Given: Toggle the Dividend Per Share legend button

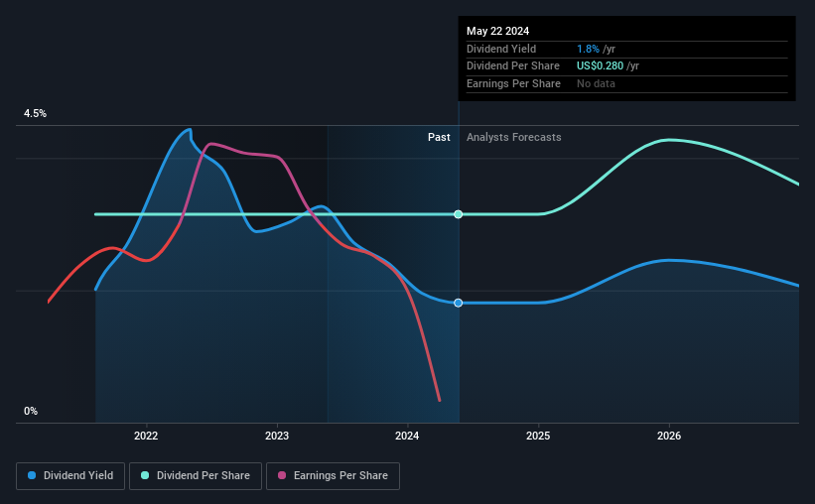Looking at the screenshot, I should click(196, 476).
